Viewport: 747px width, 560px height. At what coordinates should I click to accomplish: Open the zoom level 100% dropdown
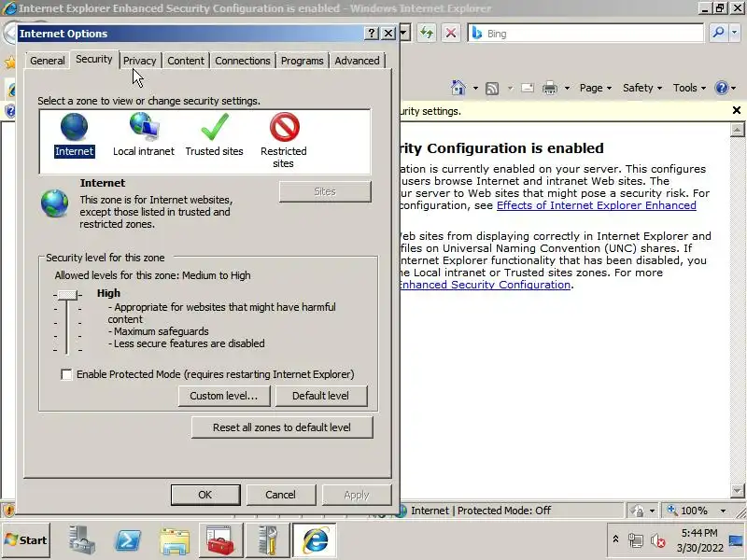pyautogui.click(x=723, y=511)
